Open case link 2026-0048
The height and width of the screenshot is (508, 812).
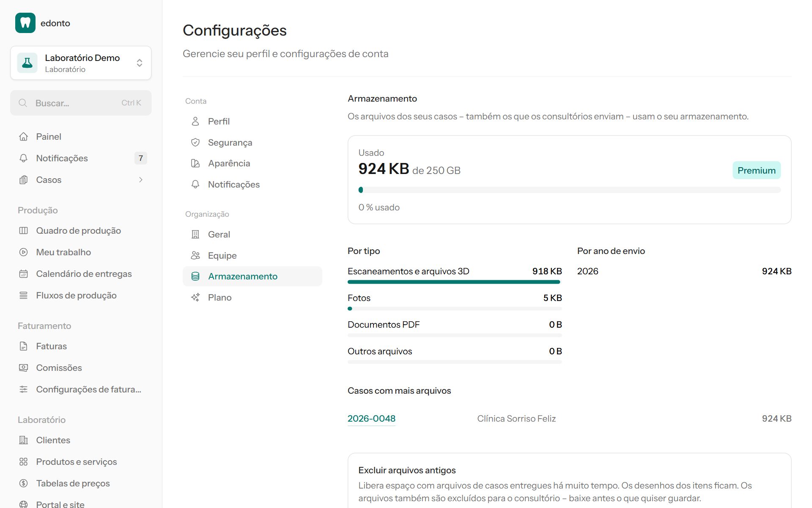371,419
